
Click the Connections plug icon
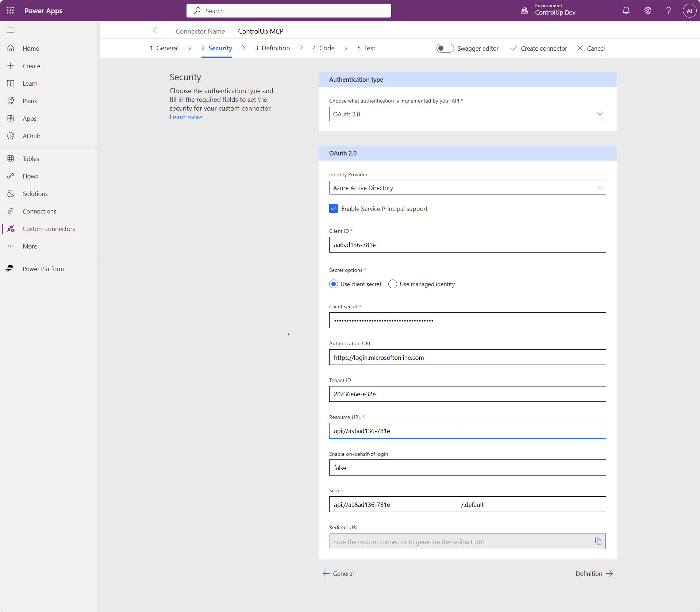pos(11,211)
